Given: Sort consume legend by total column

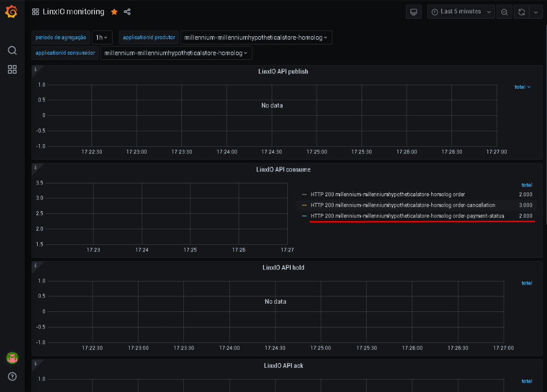Looking at the screenshot, I should click(x=527, y=185).
